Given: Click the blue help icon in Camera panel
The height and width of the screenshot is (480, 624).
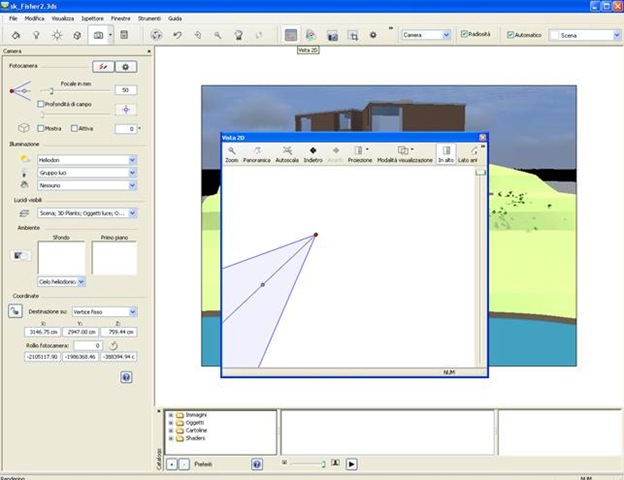Looking at the screenshot, I should coord(126,377).
